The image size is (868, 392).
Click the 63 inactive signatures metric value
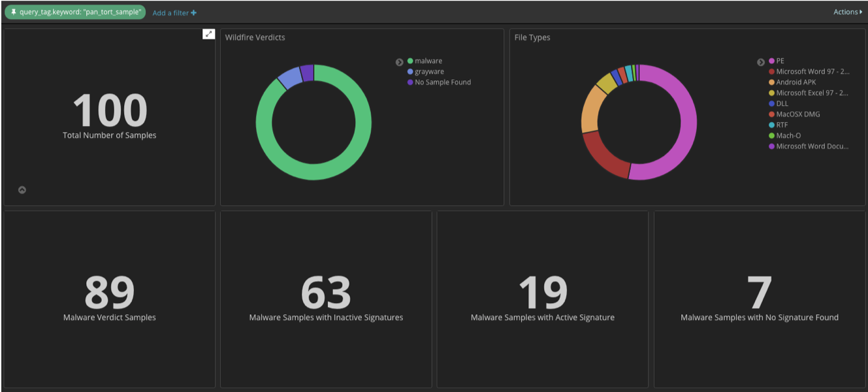pyautogui.click(x=326, y=293)
